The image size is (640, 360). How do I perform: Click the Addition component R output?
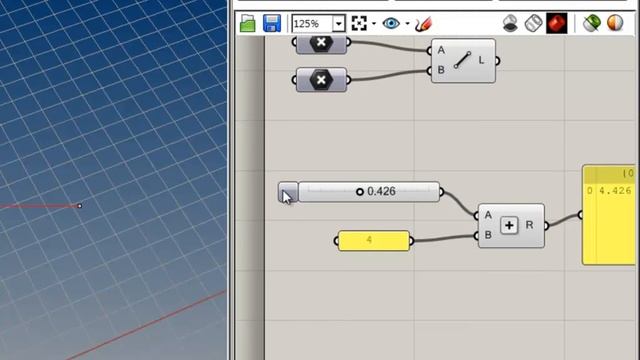point(529,225)
